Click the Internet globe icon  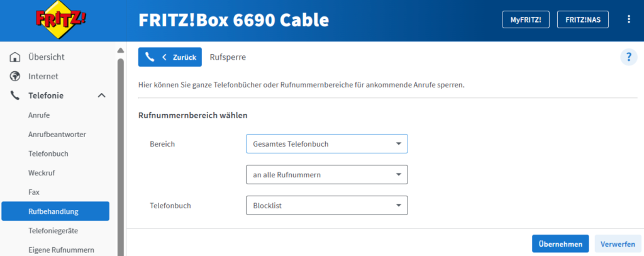pos(16,76)
